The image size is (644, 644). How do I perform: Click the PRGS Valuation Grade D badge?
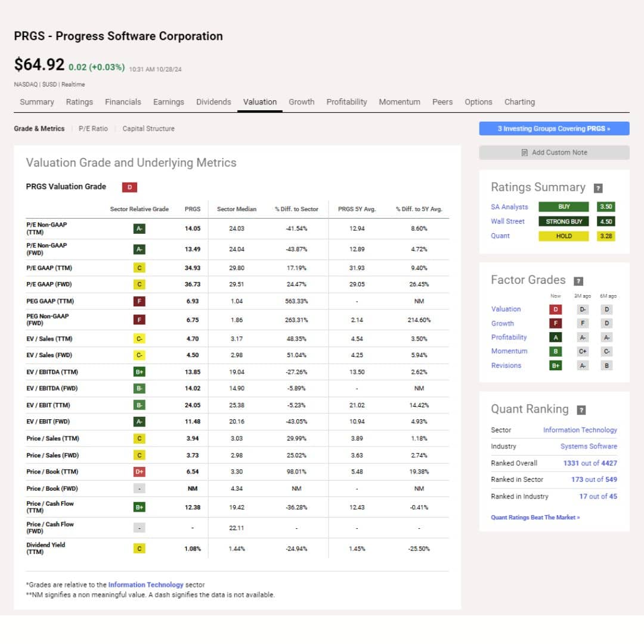point(129,187)
